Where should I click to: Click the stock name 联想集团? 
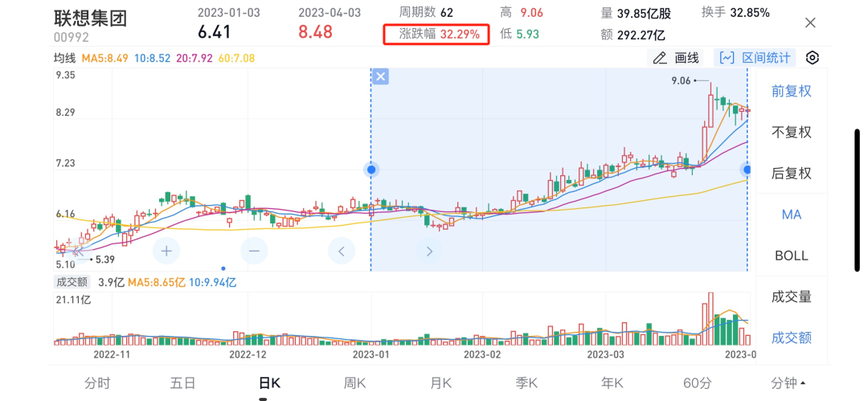91,18
